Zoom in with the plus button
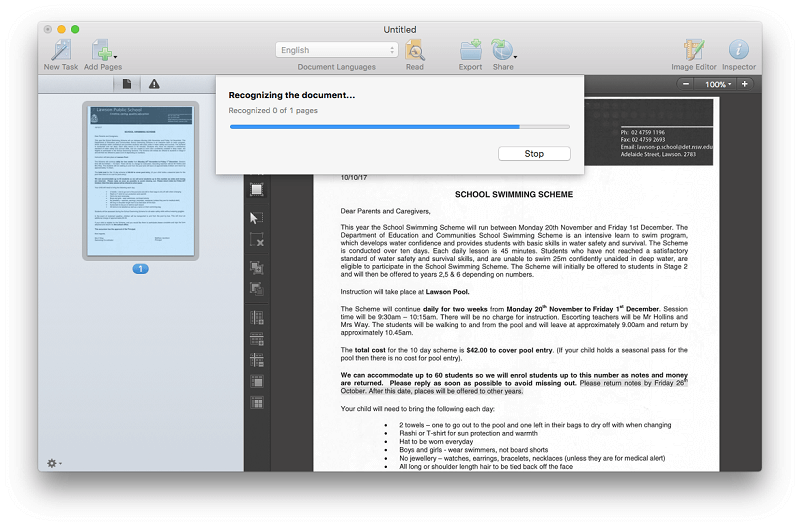The image size is (800, 526). [x=744, y=84]
